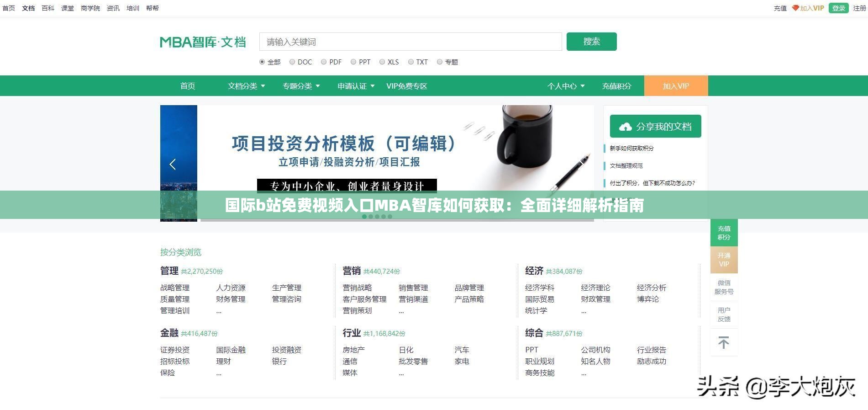868x410 pixels.
Task: Open 付出了积分，但下载不成功怎么办 link
Action: pos(652,183)
